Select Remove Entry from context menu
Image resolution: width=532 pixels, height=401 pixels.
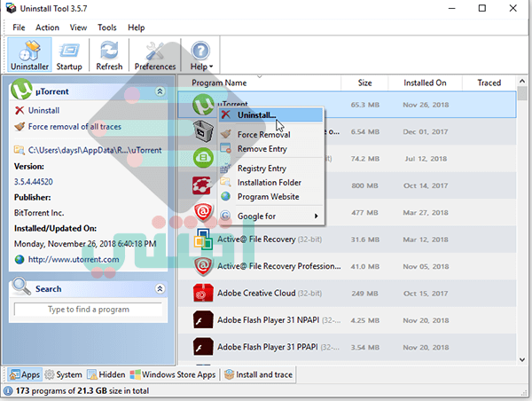pos(270,149)
